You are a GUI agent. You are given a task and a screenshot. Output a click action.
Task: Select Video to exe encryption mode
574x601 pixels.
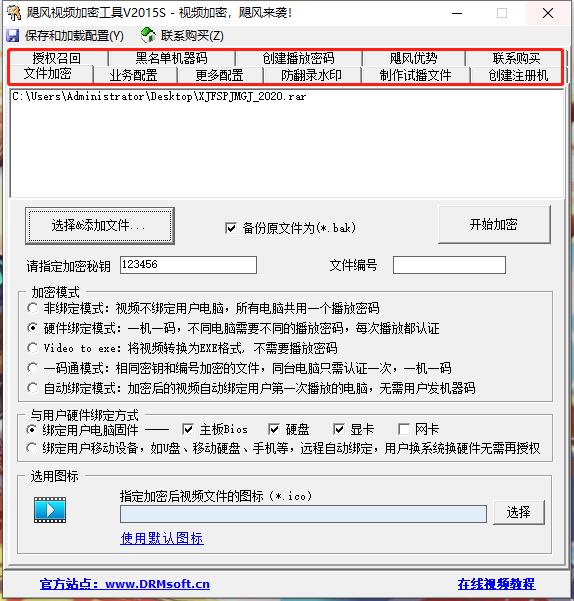pyautogui.click(x=33, y=348)
